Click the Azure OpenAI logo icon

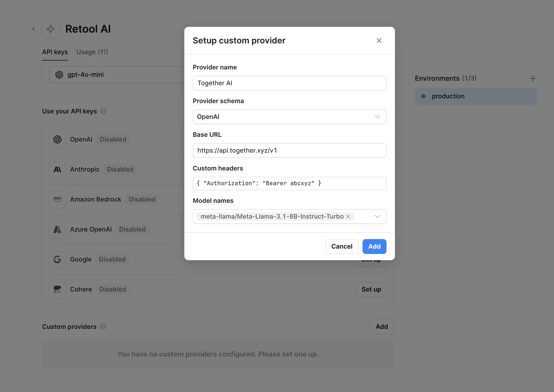point(57,229)
